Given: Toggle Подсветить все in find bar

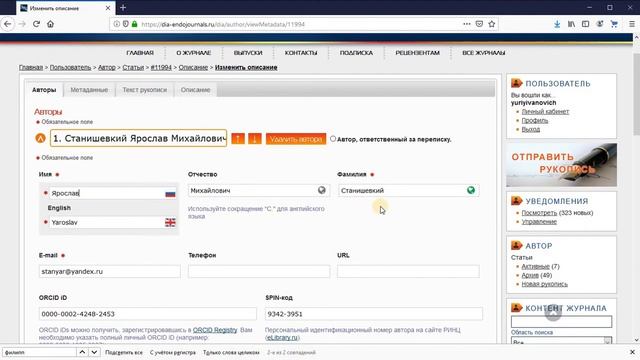Looking at the screenshot, I should pos(124,352).
